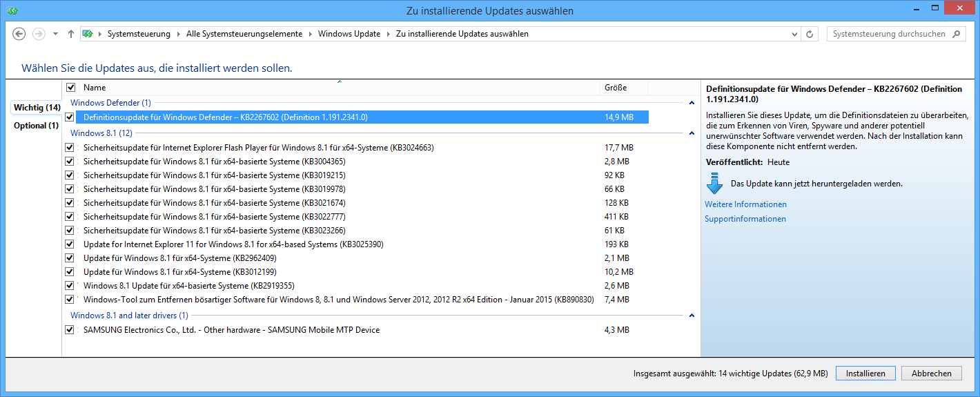Viewport: 980px width, 397px height.
Task: Toggle the select-all checkbox beside Name
Action: point(70,88)
